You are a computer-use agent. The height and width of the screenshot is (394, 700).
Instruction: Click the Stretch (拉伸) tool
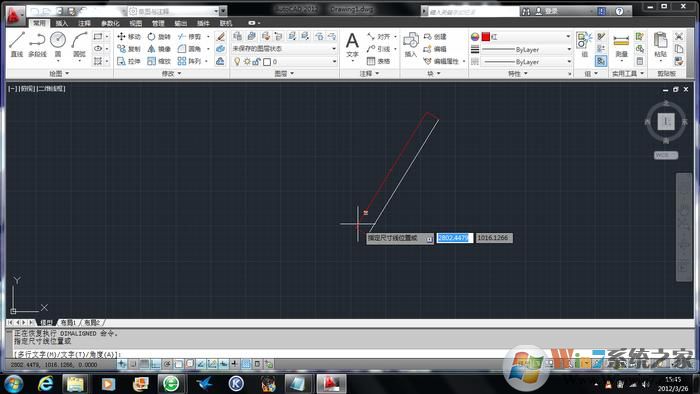pos(129,61)
